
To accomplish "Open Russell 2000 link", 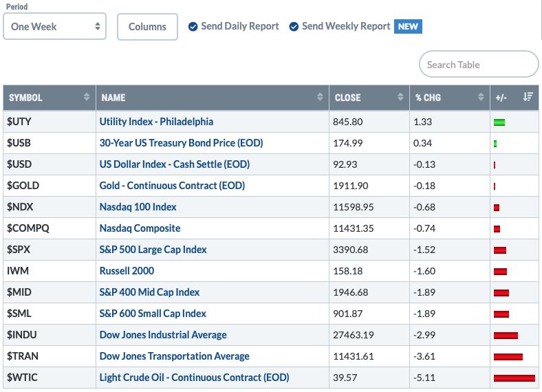I will (127, 271).
